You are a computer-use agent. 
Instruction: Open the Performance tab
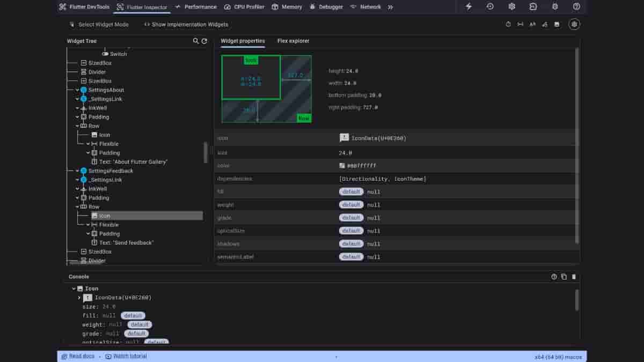coord(196,7)
